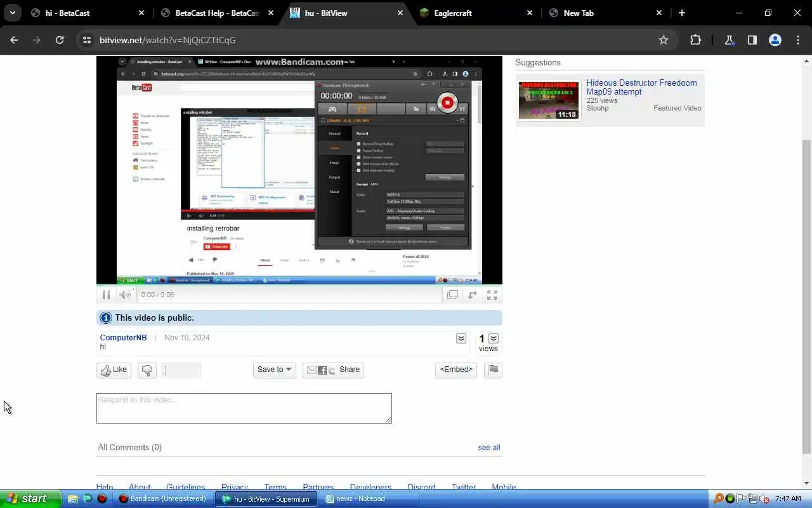
Task: Open Hideous Destructor Freedoom video thumbnail
Action: [549, 100]
